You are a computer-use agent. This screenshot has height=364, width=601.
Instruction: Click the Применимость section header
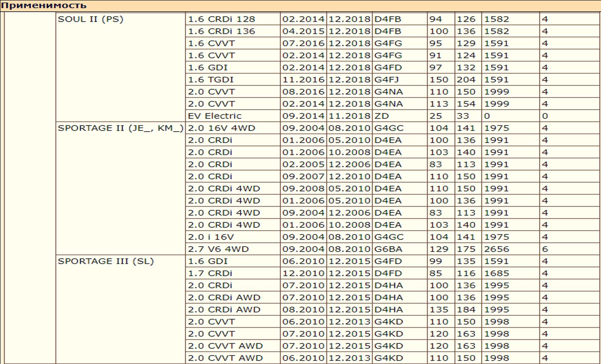[300, 5]
